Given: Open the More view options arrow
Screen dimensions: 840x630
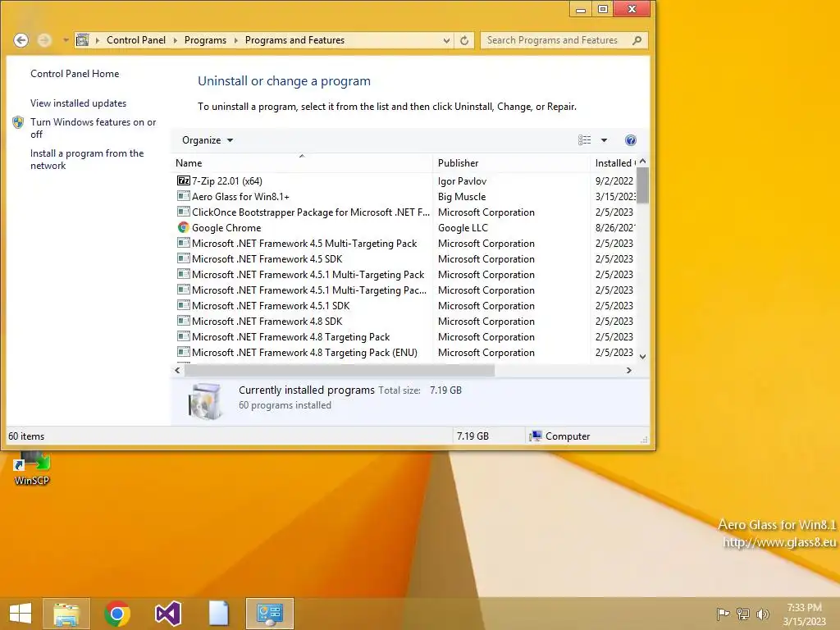Looking at the screenshot, I should tap(604, 140).
